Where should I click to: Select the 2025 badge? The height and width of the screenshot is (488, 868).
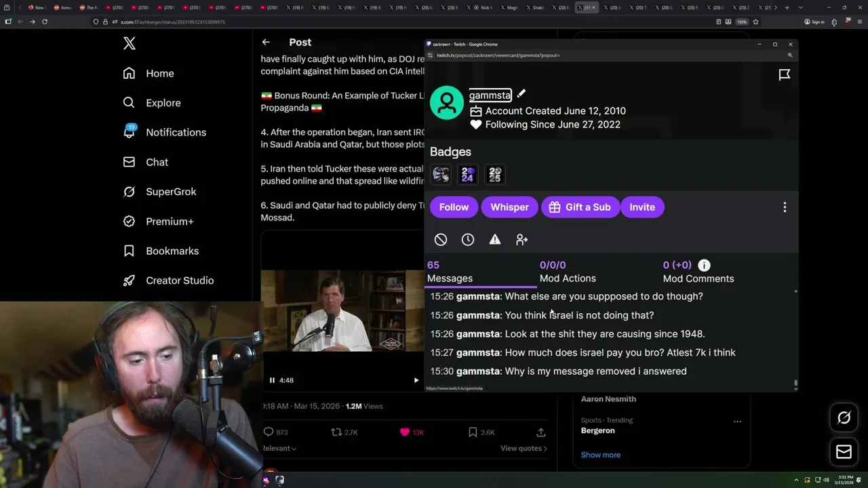[x=495, y=175]
